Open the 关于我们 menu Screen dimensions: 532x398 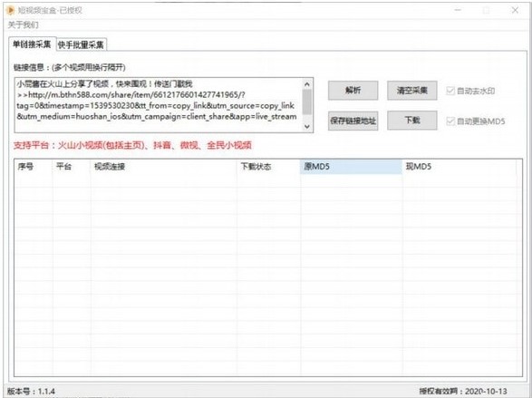coord(23,24)
